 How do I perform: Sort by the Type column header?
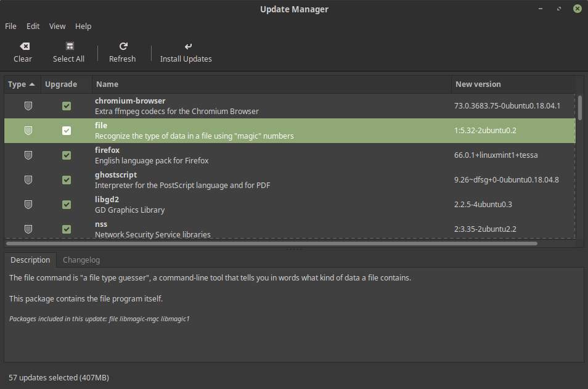pyautogui.click(x=22, y=84)
